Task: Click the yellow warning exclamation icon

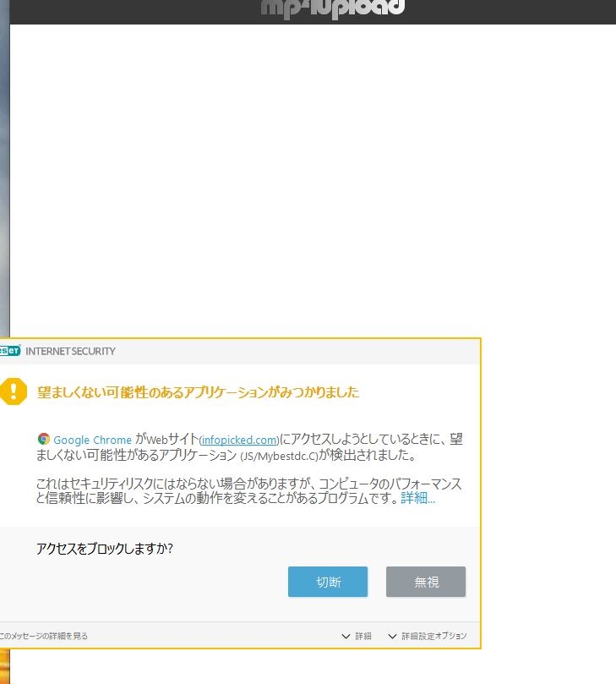Action: point(13,391)
